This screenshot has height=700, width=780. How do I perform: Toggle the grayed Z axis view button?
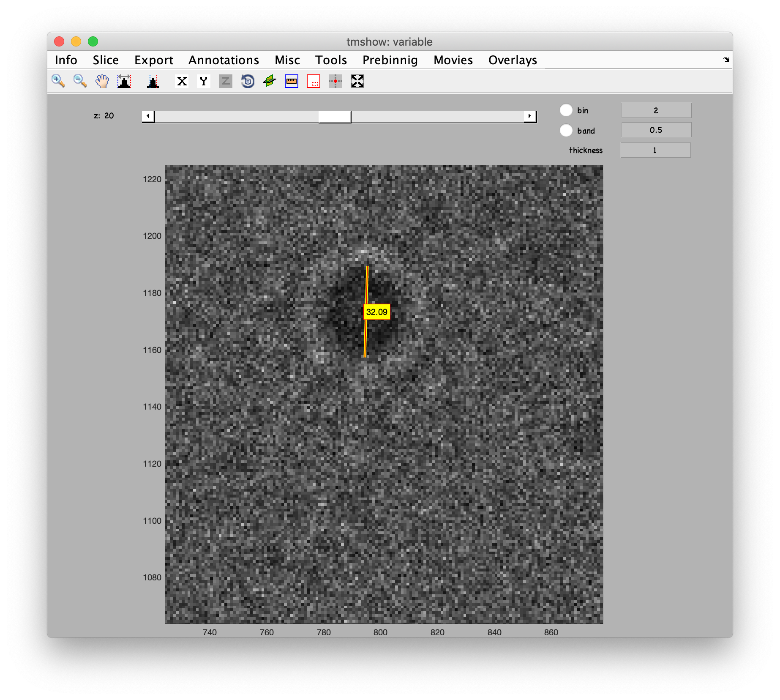(226, 81)
